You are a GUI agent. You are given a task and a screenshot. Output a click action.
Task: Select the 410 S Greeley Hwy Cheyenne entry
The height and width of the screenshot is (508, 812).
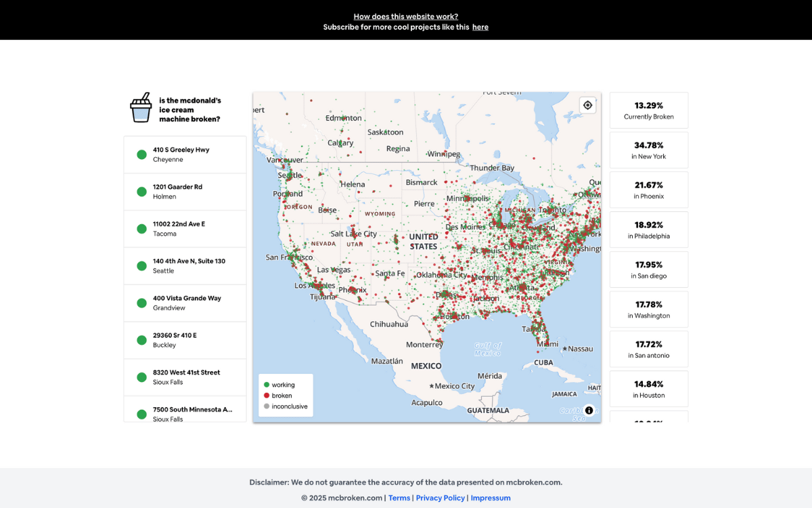pyautogui.click(x=185, y=154)
